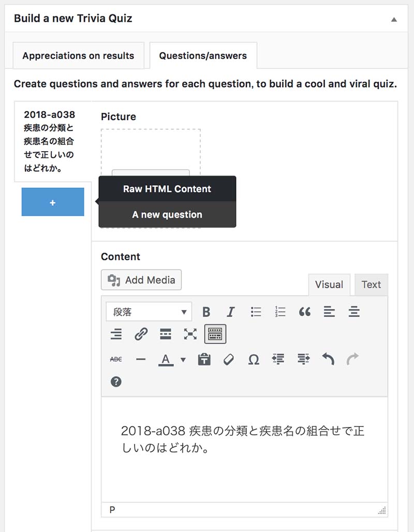Open the text color dropdown arrow
Viewport: 414px width, 532px height.
pyautogui.click(x=183, y=359)
